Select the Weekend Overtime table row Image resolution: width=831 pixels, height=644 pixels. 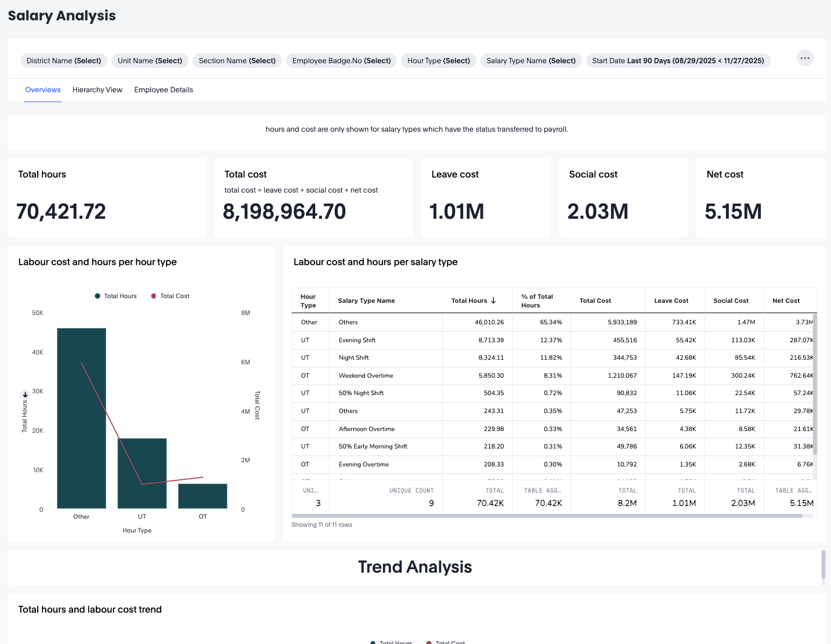(x=366, y=376)
